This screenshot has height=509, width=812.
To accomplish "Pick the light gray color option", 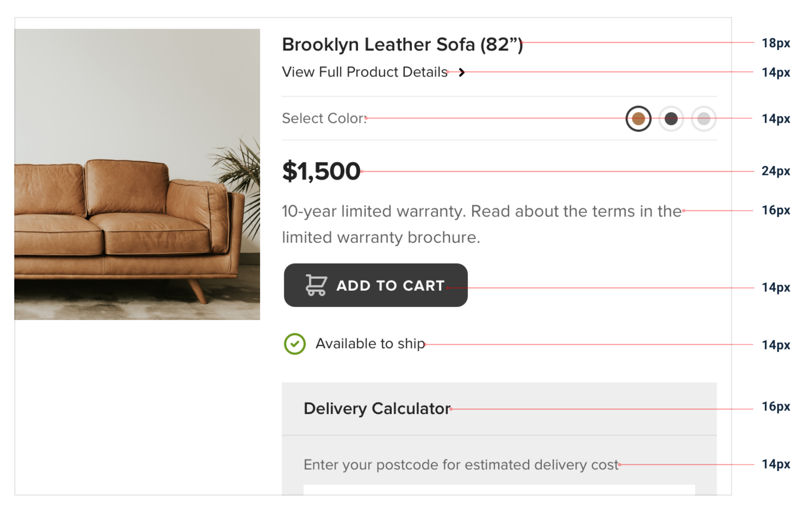I will pos(704,119).
